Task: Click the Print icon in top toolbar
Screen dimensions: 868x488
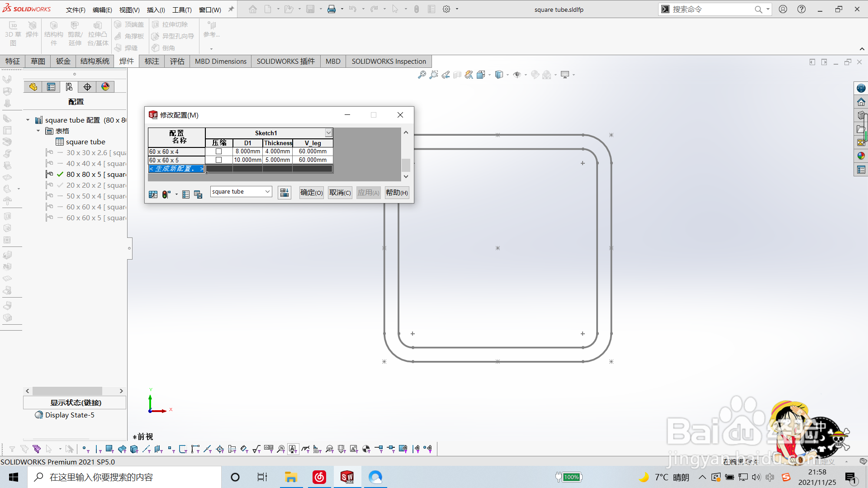Action: pos(332,9)
